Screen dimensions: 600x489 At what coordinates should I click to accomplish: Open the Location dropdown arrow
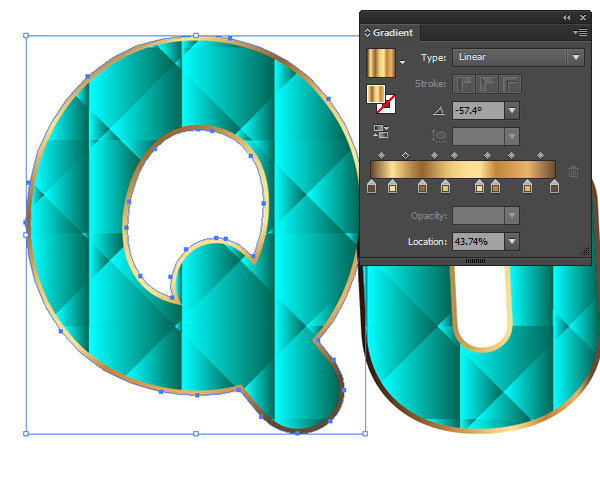point(512,241)
